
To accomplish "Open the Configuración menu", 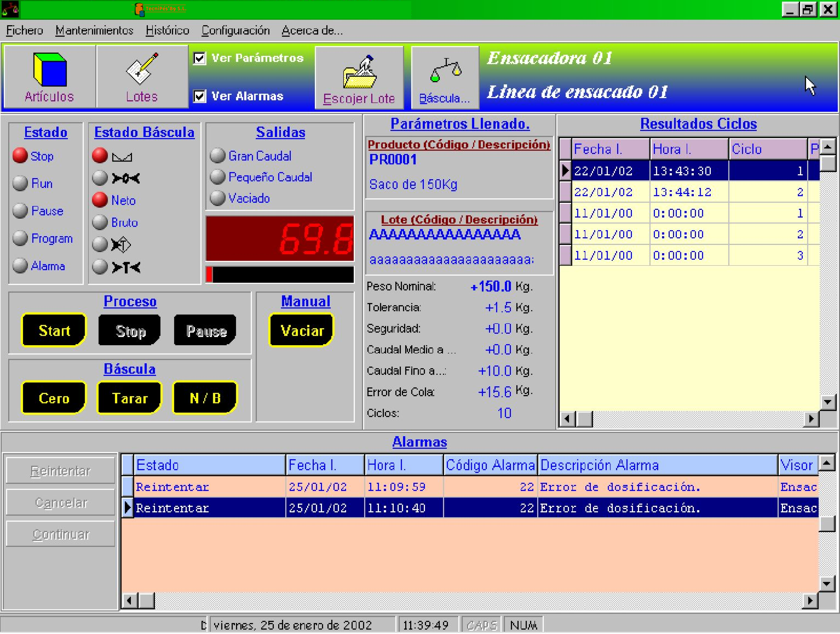I will [235, 31].
